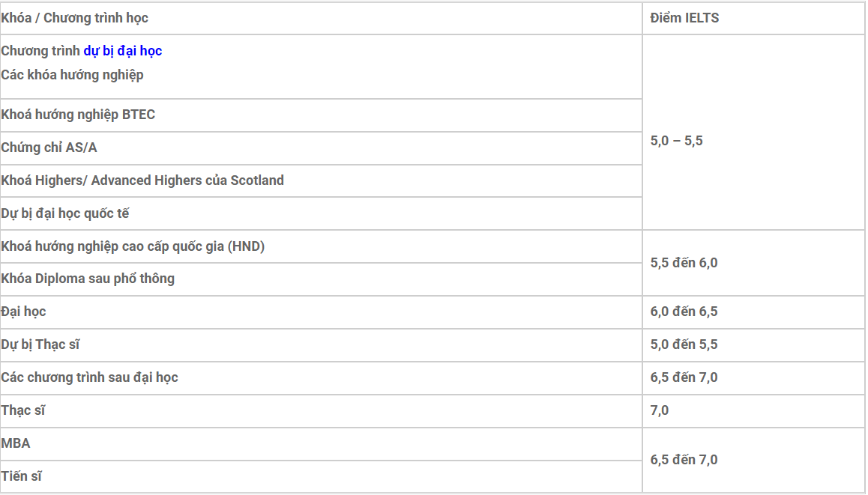This screenshot has height=495, width=868.
Task: Click the 'Thạc sĩ' row label
Action: pyautogui.click(x=23, y=410)
